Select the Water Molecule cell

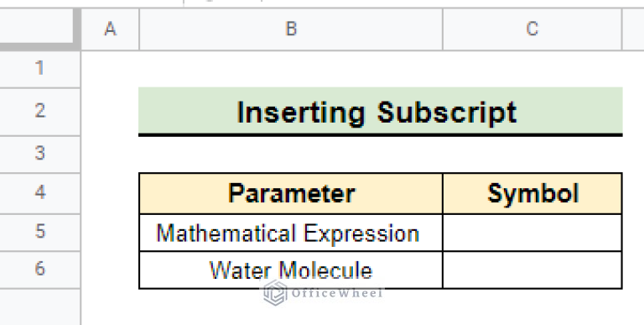[291, 270]
